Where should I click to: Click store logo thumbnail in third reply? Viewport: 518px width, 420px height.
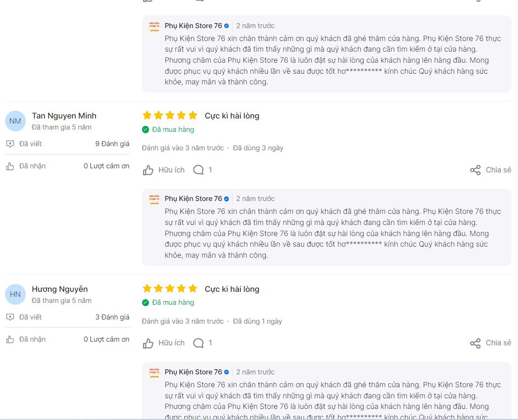154,373
